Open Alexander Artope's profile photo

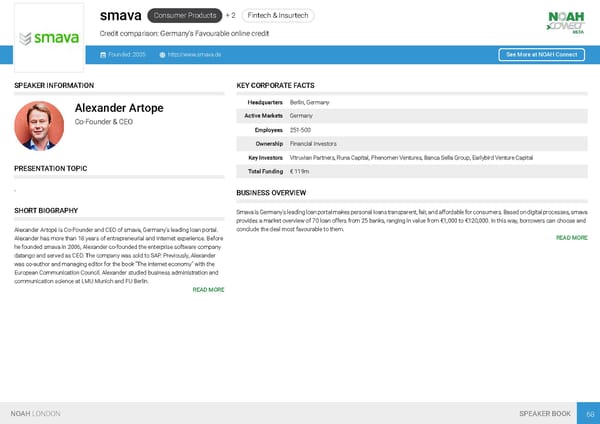(x=40, y=125)
